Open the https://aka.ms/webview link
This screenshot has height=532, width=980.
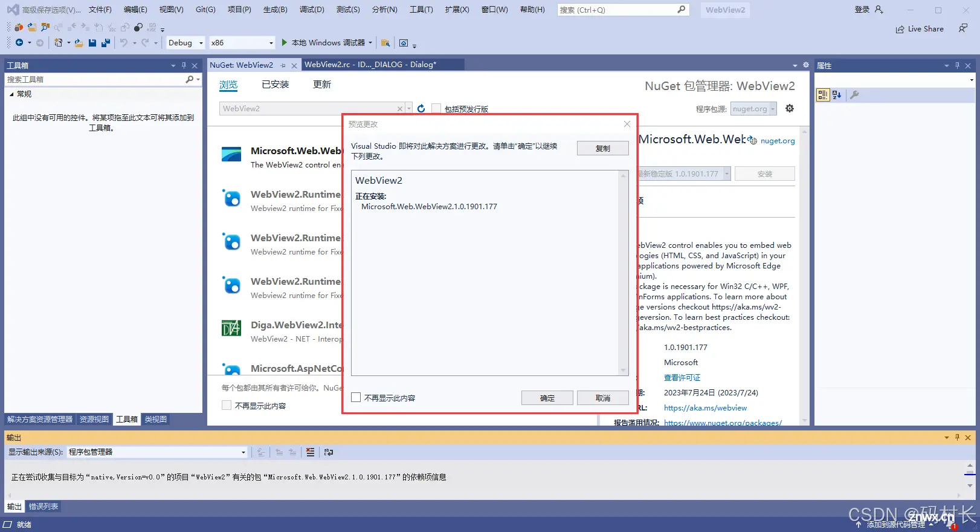[x=705, y=408]
